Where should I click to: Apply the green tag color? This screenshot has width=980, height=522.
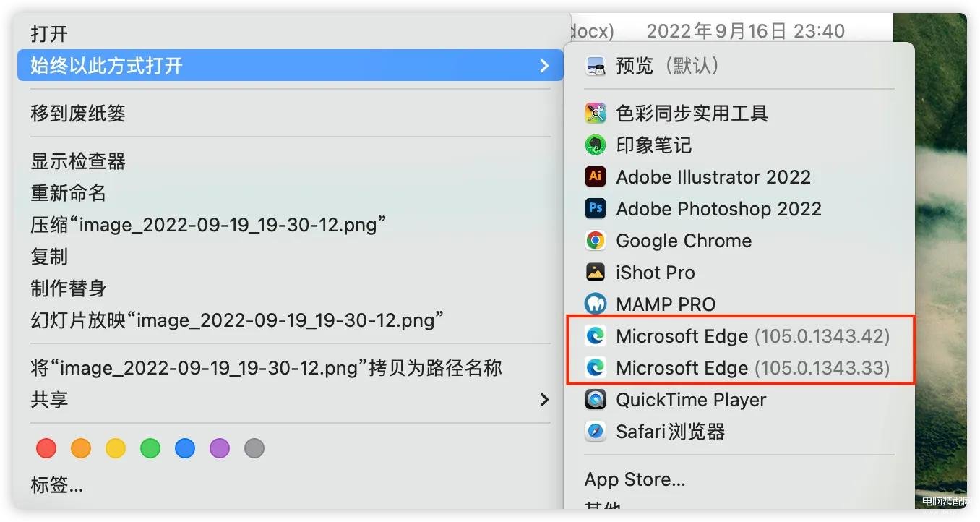pos(150,448)
